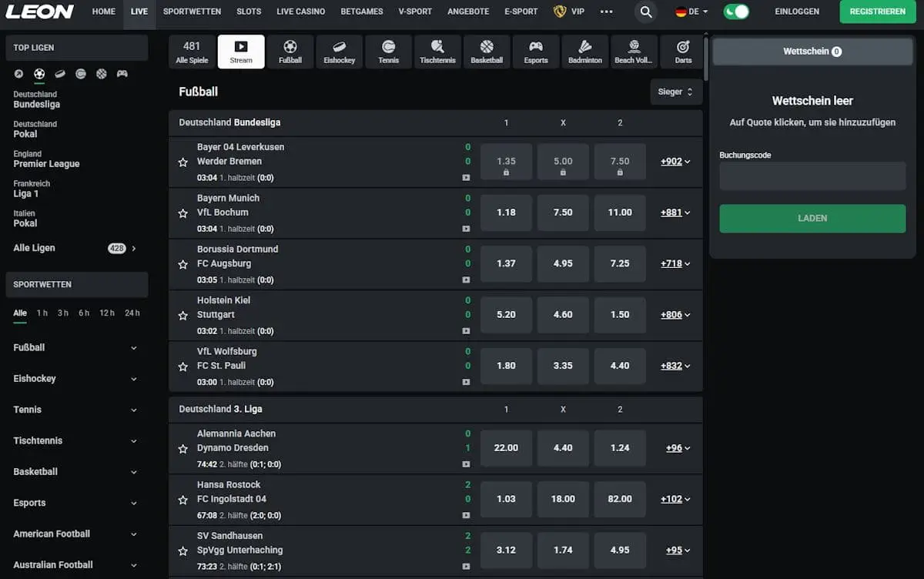Expand +881 markets for Bayern Munich match

(675, 213)
